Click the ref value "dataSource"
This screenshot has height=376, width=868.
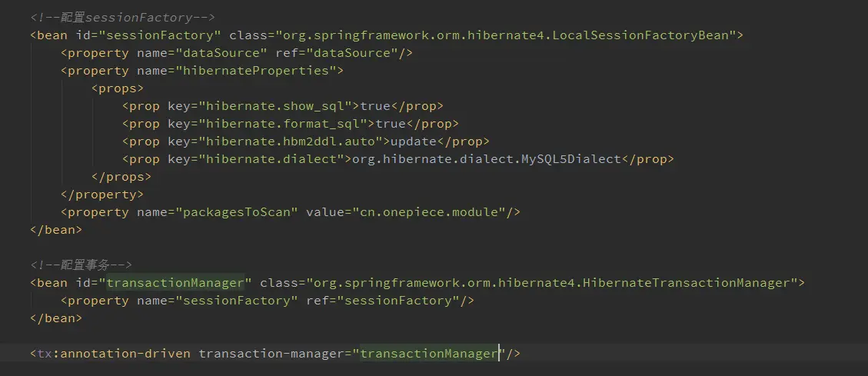click(351, 53)
